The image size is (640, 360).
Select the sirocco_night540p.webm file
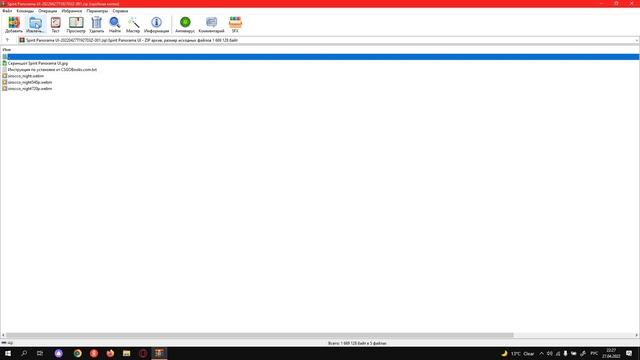pyautogui.click(x=30, y=82)
